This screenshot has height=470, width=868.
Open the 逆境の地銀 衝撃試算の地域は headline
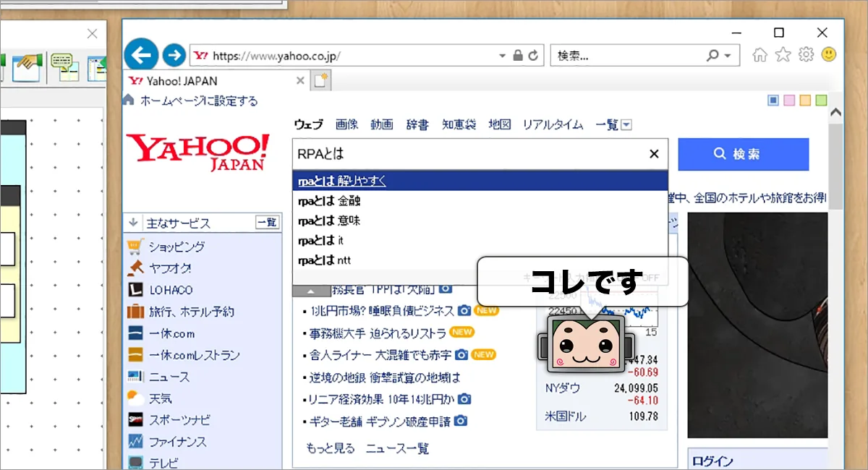(x=385, y=377)
